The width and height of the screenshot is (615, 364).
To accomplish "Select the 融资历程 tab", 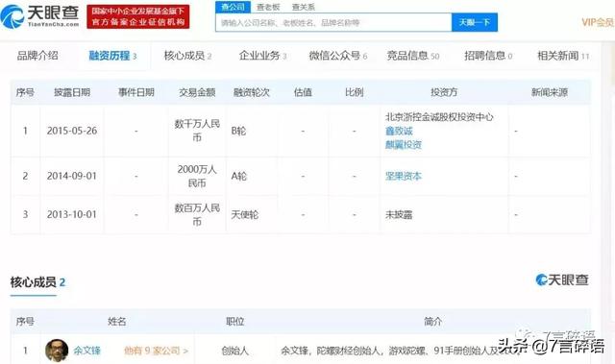I will 112,56.
